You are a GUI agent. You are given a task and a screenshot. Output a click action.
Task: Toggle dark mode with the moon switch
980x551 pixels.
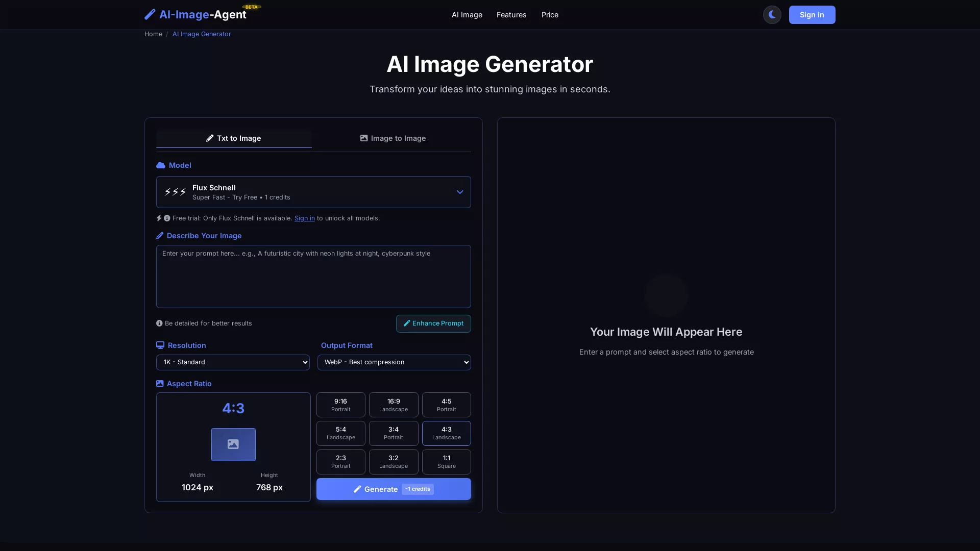pyautogui.click(x=771, y=15)
